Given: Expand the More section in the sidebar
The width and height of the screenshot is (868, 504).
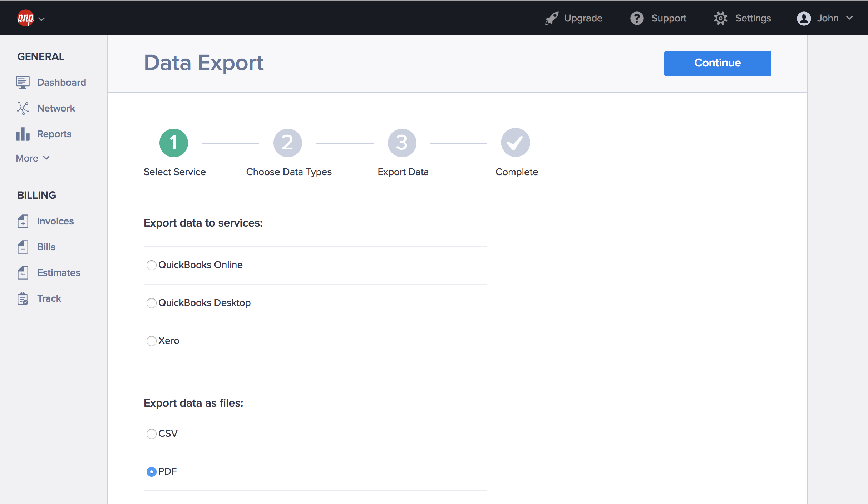Looking at the screenshot, I should click(x=32, y=158).
